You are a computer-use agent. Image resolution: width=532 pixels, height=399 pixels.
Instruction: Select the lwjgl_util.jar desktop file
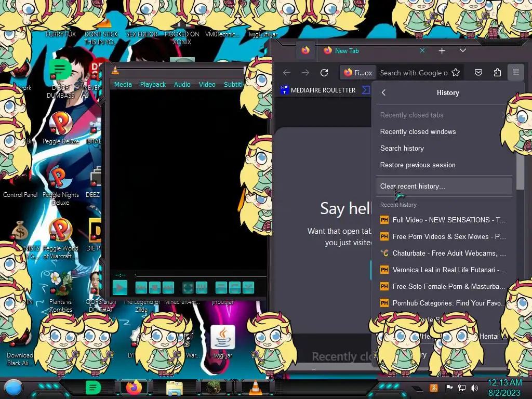(x=263, y=34)
